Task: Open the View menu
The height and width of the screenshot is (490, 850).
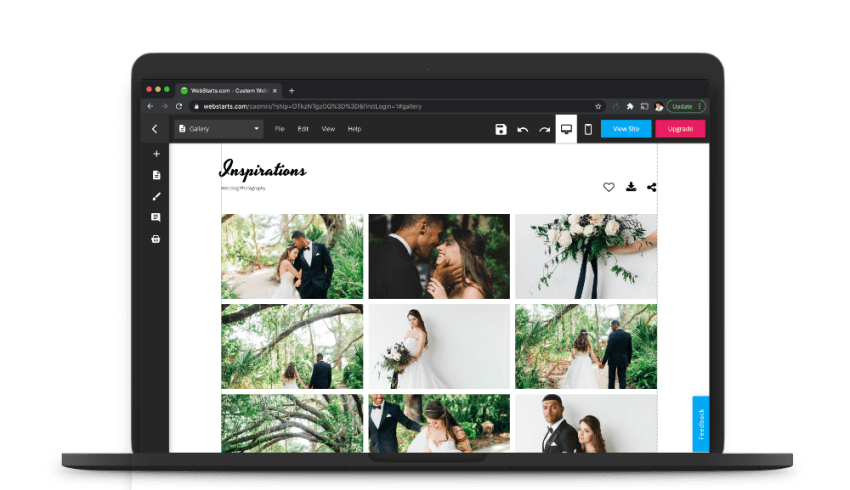Action: 328,129
